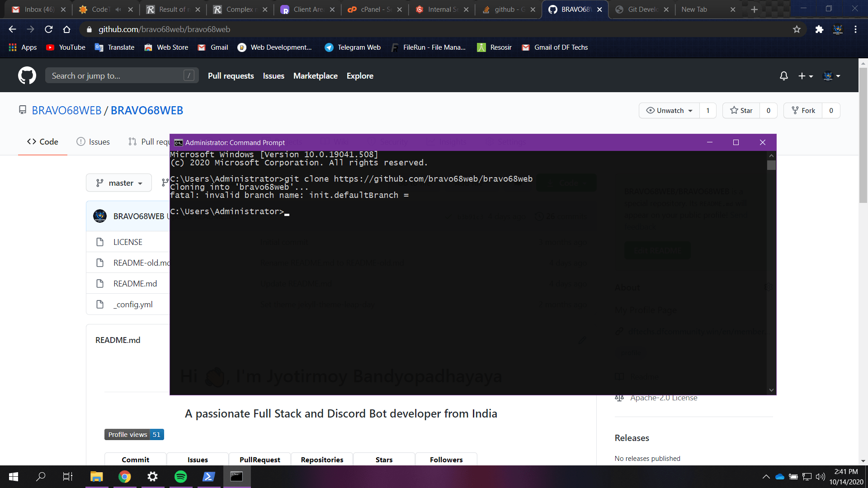Open Spotify from the taskbar
The width and height of the screenshot is (868, 488).
[x=180, y=476]
